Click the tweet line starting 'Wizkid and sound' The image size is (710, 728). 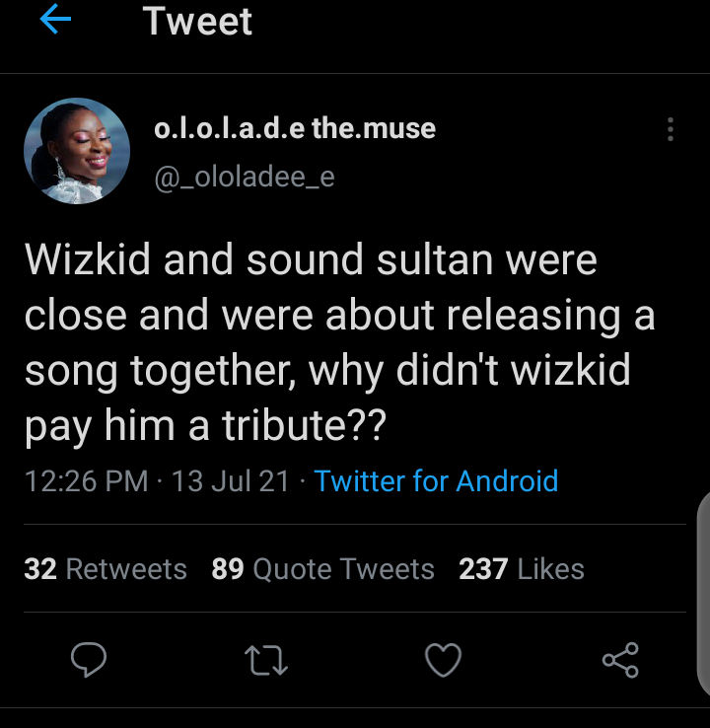(311, 260)
